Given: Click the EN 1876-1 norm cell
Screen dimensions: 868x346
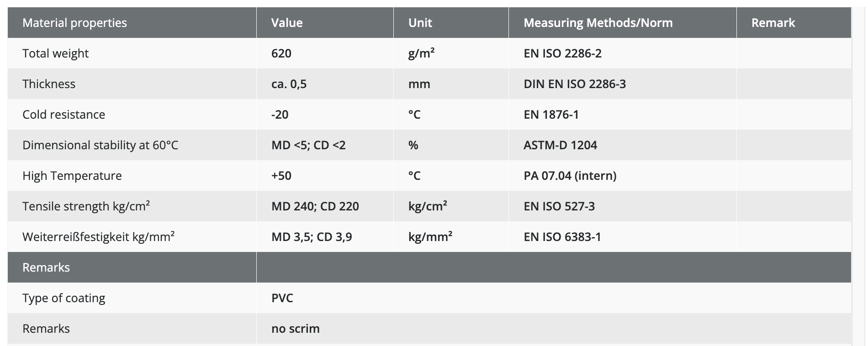Looking at the screenshot, I should (x=551, y=115).
